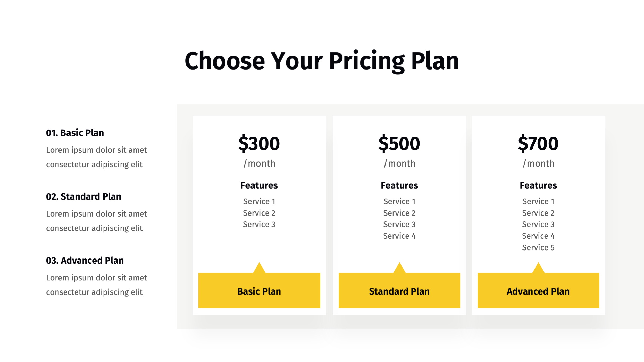Click Service 4 in the $500 card
Screen dimensions: 644x362
(399, 236)
